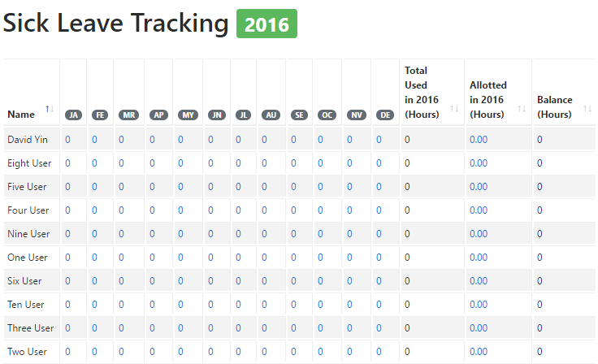This screenshot has height=364, width=598.
Task: Sort by Balance (Hours) column
Action: pos(588,109)
